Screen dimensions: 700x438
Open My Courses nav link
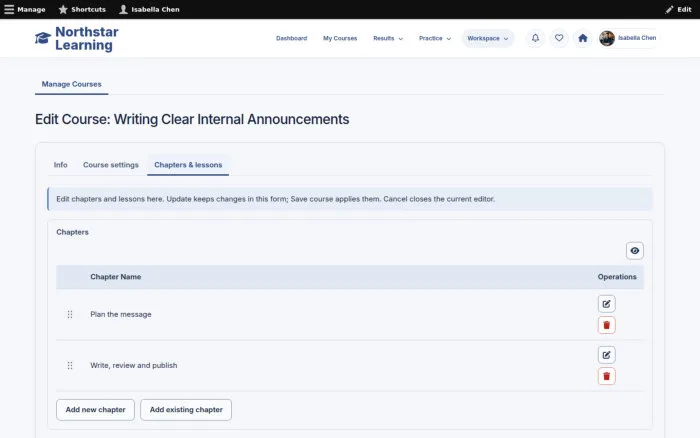(x=340, y=38)
